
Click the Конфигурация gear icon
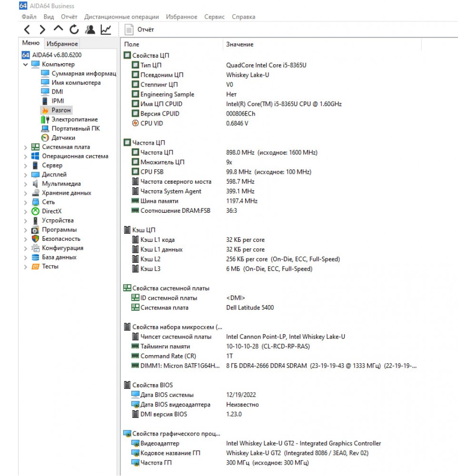pyautogui.click(x=36, y=248)
